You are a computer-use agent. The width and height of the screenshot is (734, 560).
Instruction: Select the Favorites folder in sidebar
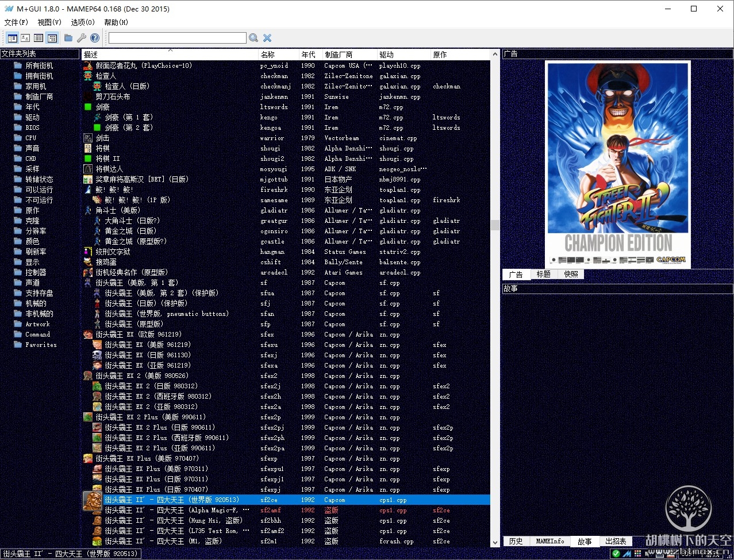click(41, 345)
